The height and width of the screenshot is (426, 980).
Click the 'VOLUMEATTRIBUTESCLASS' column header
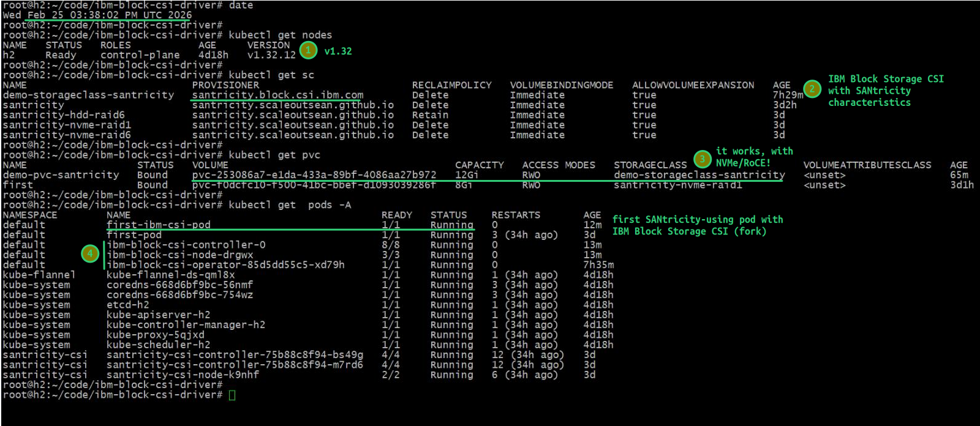click(867, 165)
